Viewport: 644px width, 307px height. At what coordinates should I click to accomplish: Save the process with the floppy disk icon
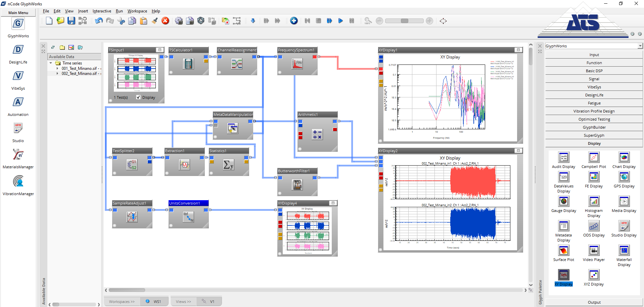71,21
